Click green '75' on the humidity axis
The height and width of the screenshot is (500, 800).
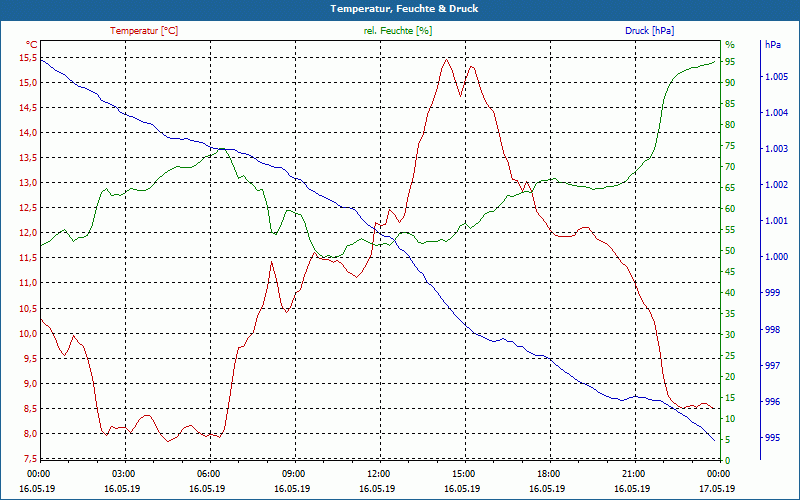point(730,145)
